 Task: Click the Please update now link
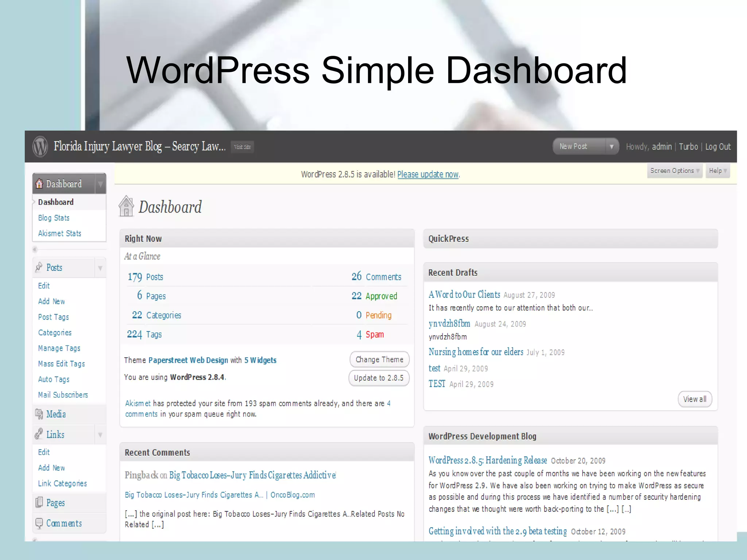[428, 175]
